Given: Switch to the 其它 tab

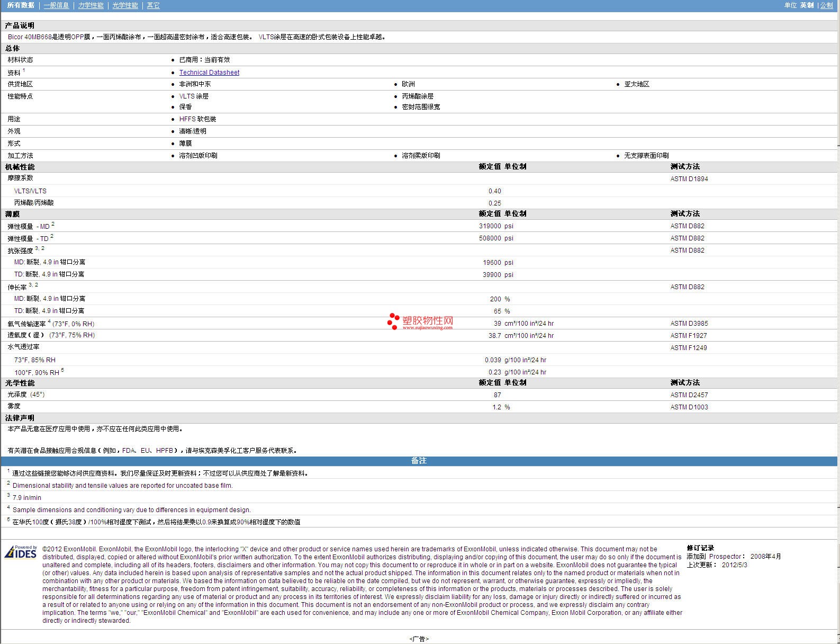Looking at the screenshot, I should (x=153, y=5).
